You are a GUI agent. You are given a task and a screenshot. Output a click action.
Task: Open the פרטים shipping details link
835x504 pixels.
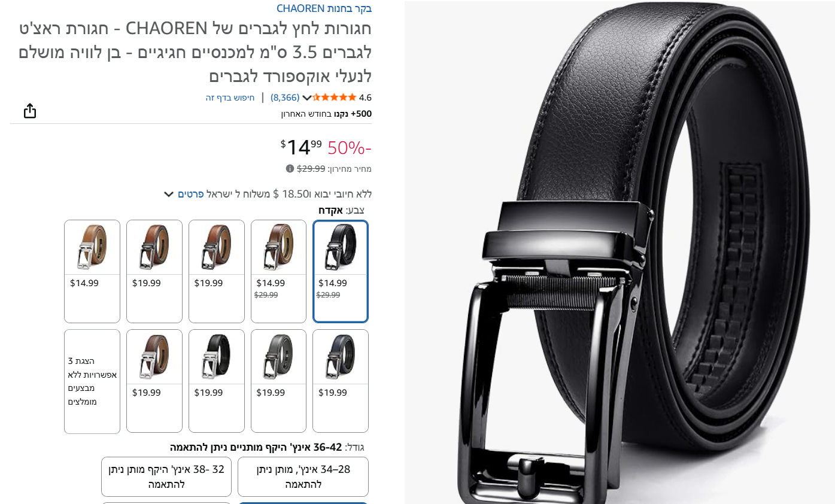191,194
